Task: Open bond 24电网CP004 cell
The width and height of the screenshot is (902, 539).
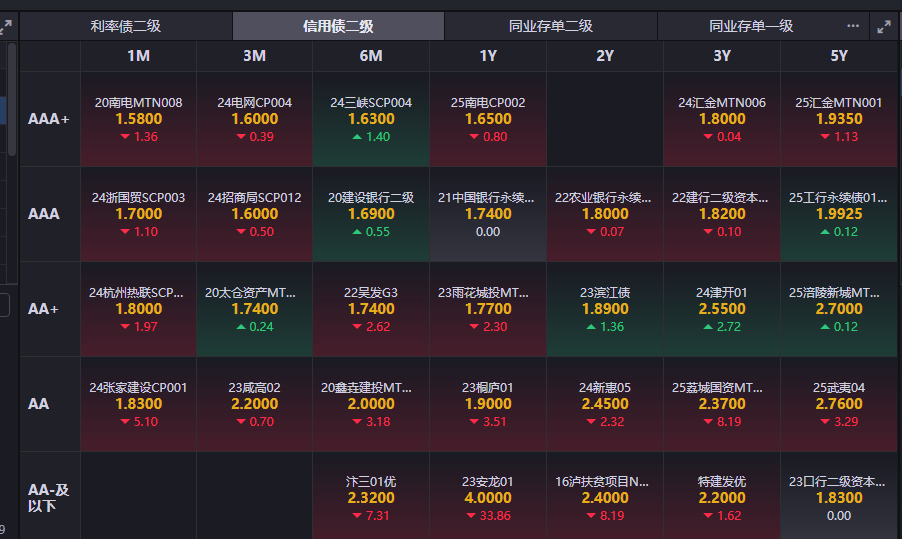Action: 254,119
